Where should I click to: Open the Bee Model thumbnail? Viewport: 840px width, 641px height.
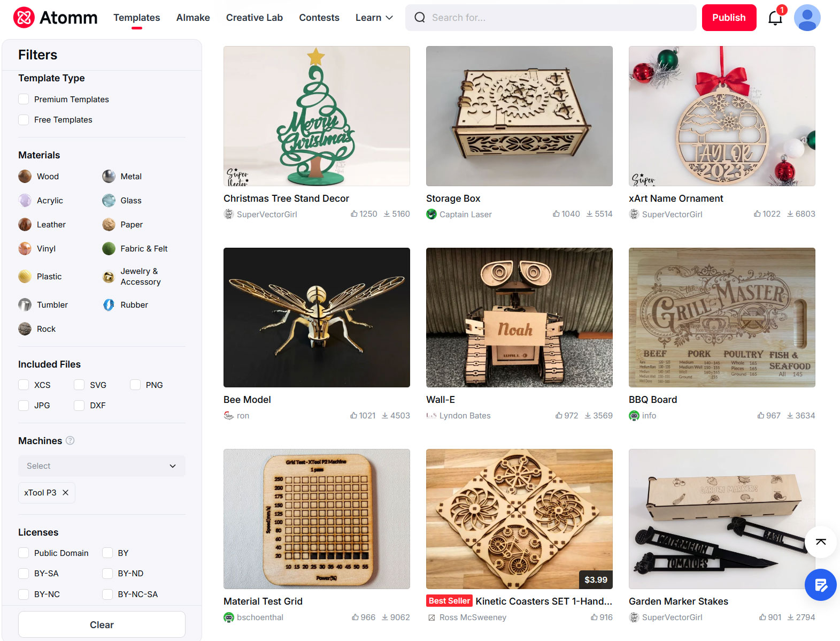pyautogui.click(x=317, y=317)
